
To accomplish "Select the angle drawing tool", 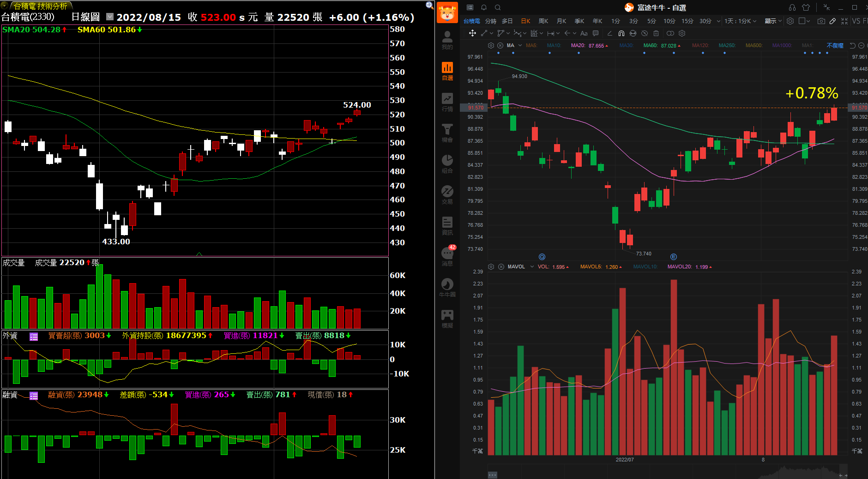I will click(609, 33).
